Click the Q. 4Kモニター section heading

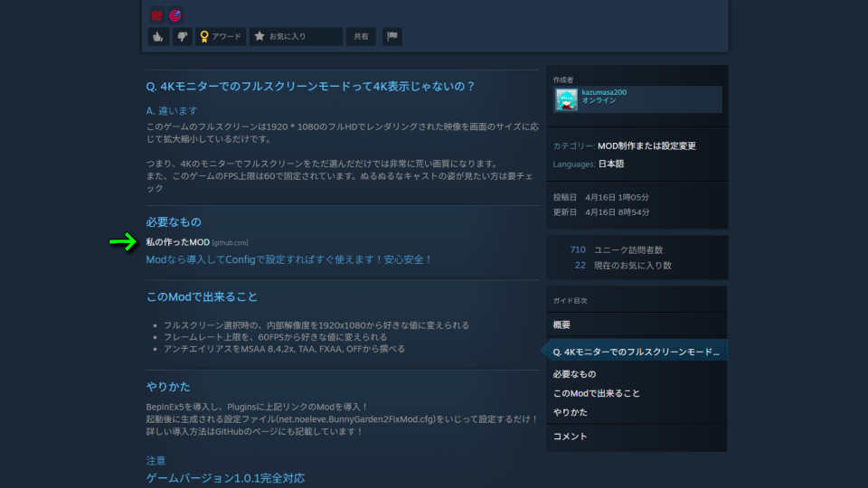point(310,87)
